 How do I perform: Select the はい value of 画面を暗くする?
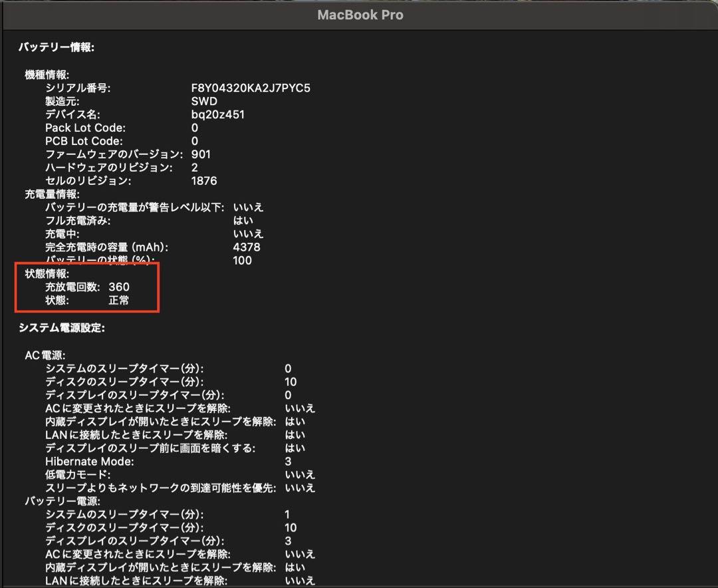(x=295, y=449)
